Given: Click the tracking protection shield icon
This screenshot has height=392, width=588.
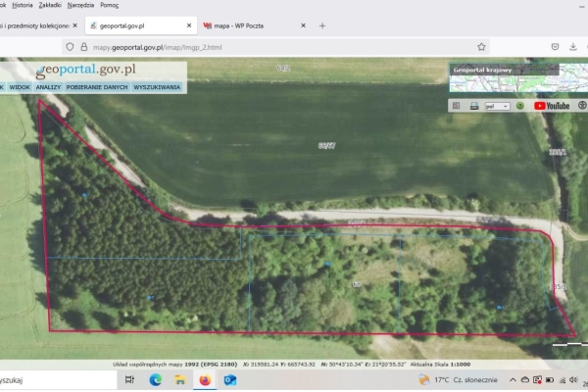Looking at the screenshot, I should point(70,46).
